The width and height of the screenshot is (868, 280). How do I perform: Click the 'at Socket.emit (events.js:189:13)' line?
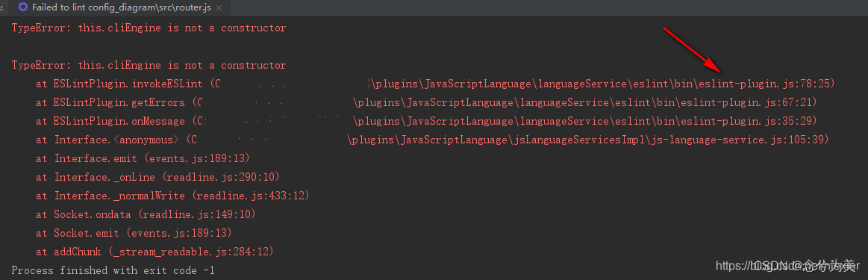pos(134,233)
